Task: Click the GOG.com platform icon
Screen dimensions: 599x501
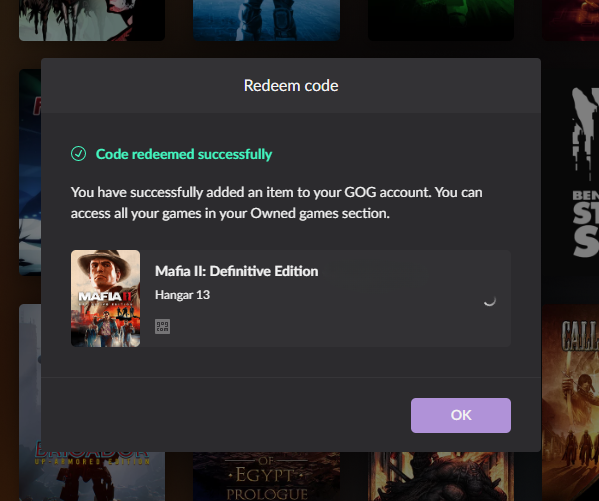Action: [162, 327]
